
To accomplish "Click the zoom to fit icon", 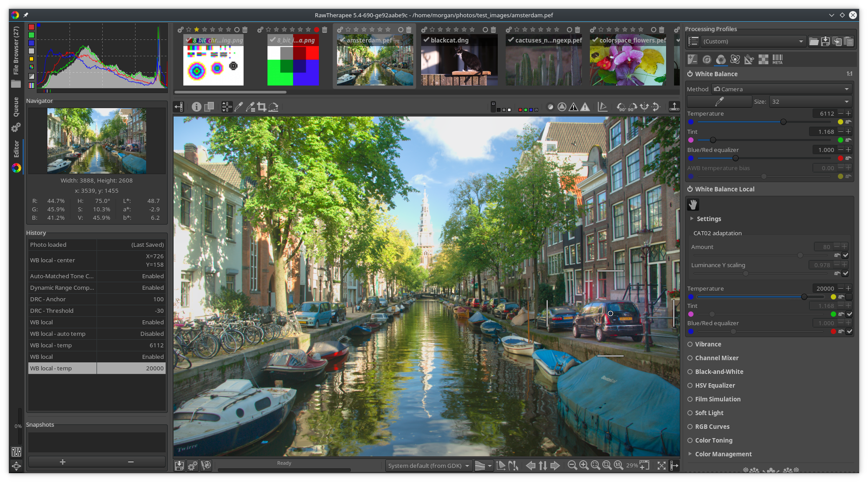I will 596,465.
